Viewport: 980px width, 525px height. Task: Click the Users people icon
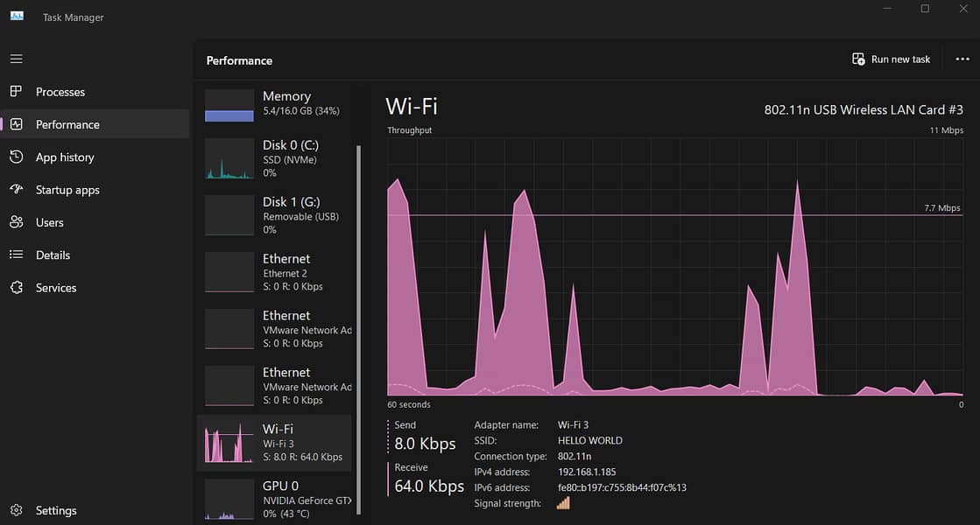(x=17, y=221)
